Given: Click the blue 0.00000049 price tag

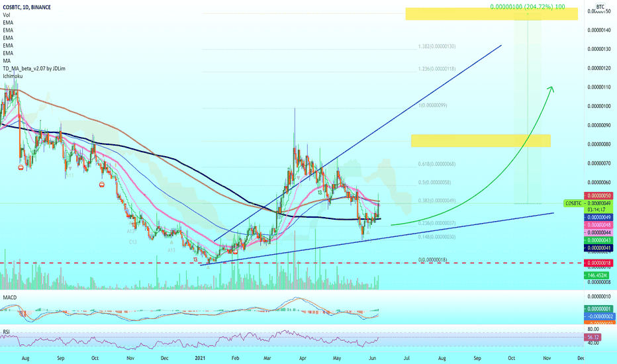Looking at the screenshot, I should coord(598,217).
